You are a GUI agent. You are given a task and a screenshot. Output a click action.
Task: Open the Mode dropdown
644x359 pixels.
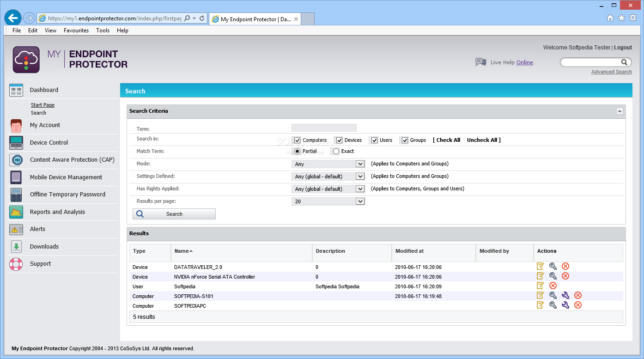pyautogui.click(x=328, y=164)
